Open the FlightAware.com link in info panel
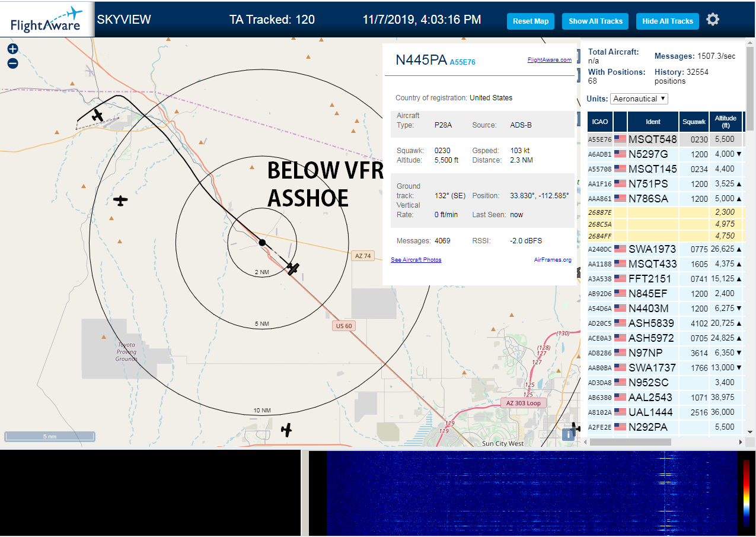The height and width of the screenshot is (537, 756). pyautogui.click(x=550, y=59)
